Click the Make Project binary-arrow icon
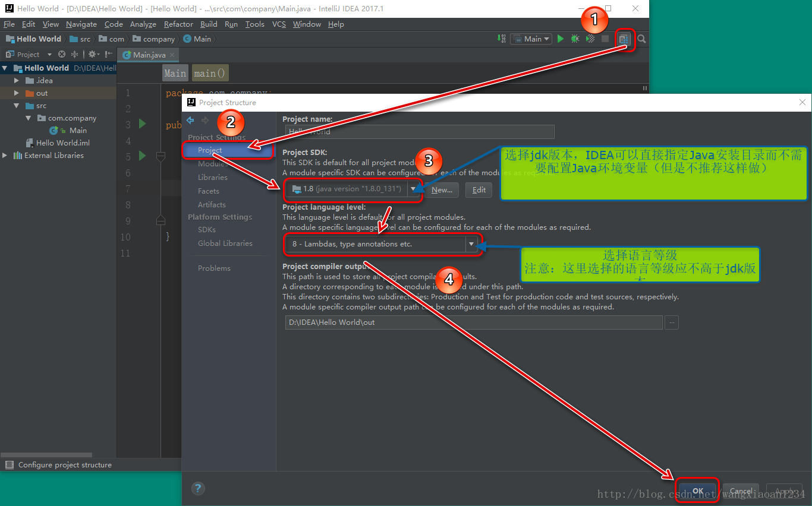This screenshot has width=812, height=506. pyautogui.click(x=502, y=39)
